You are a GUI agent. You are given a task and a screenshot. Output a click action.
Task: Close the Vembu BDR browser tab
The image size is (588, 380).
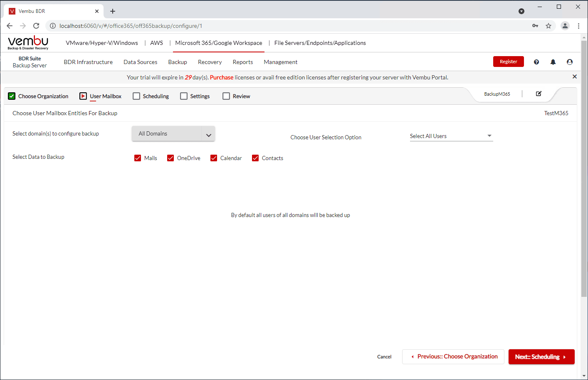[97, 11]
